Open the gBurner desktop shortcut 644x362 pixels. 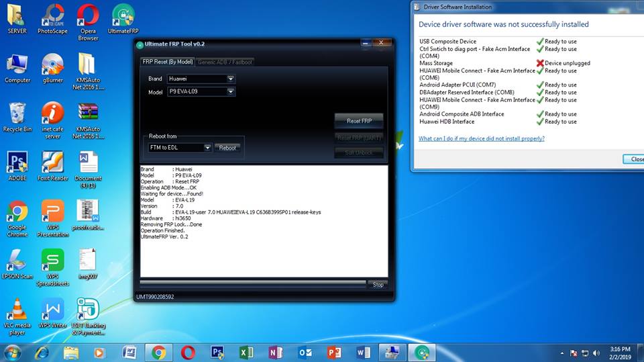[x=52, y=69]
